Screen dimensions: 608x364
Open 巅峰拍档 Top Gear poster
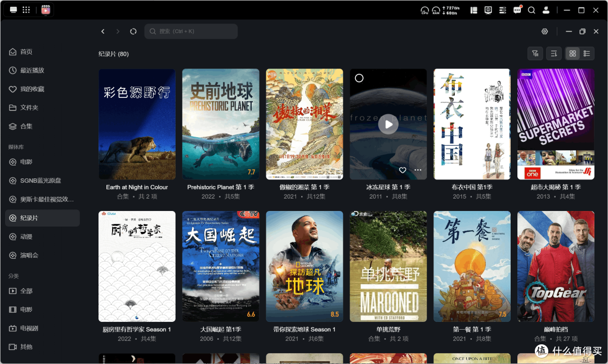tap(556, 266)
